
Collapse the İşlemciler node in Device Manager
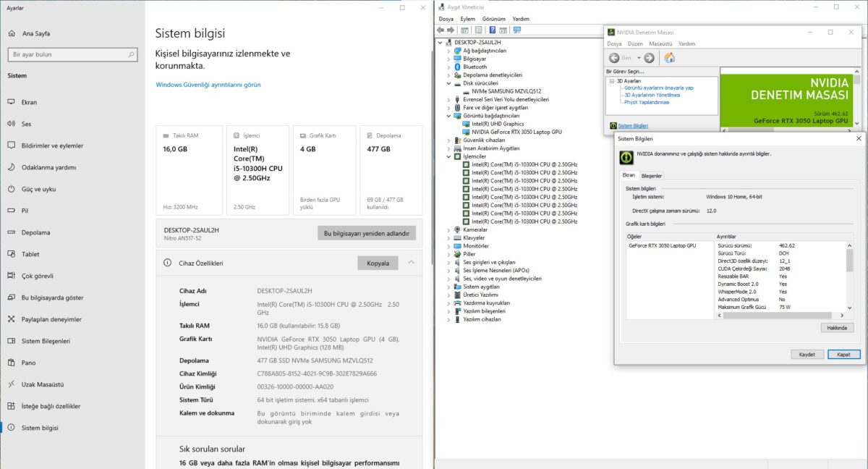coord(448,156)
